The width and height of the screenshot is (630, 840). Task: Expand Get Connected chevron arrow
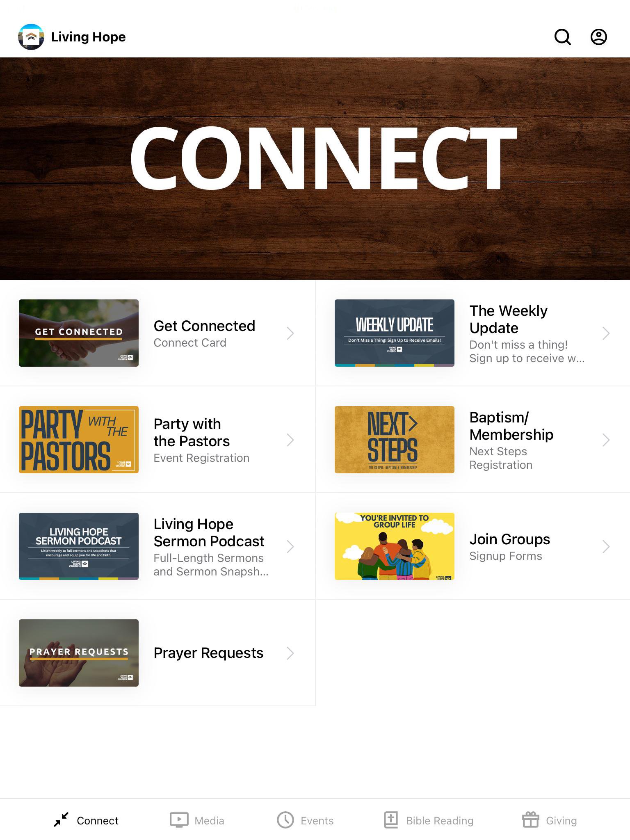pyautogui.click(x=290, y=333)
